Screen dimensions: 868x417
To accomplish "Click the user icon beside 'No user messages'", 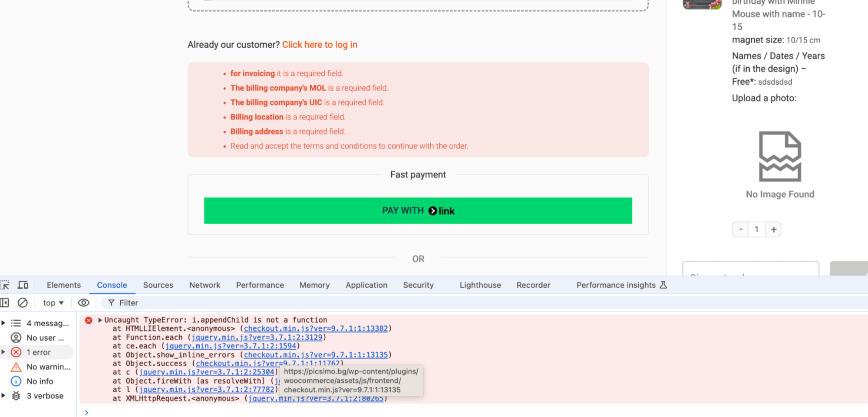I will (16, 337).
